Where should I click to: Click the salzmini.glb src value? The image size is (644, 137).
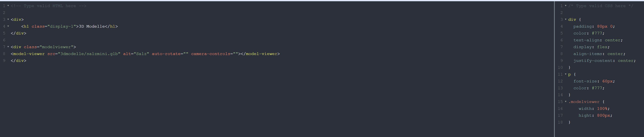(89, 54)
